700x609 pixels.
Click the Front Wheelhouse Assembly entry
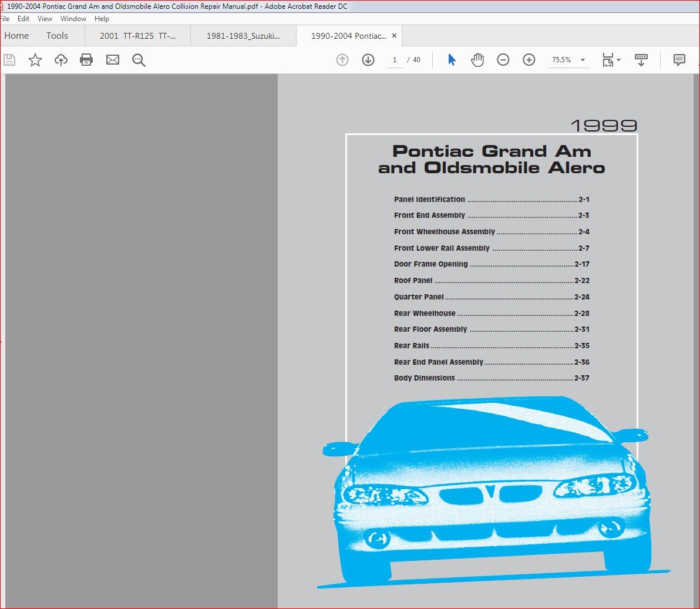[492, 232]
